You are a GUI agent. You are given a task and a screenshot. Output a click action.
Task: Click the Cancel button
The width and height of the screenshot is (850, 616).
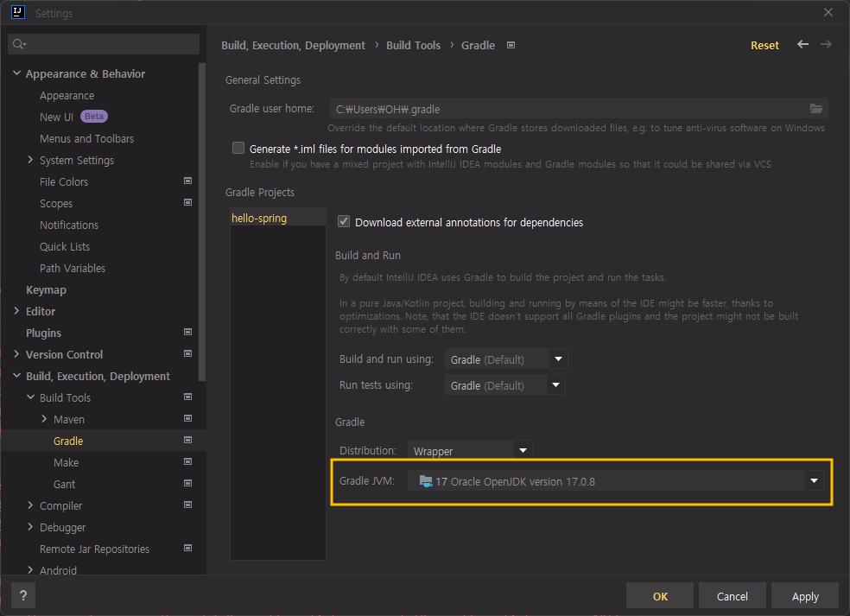click(x=732, y=596)
